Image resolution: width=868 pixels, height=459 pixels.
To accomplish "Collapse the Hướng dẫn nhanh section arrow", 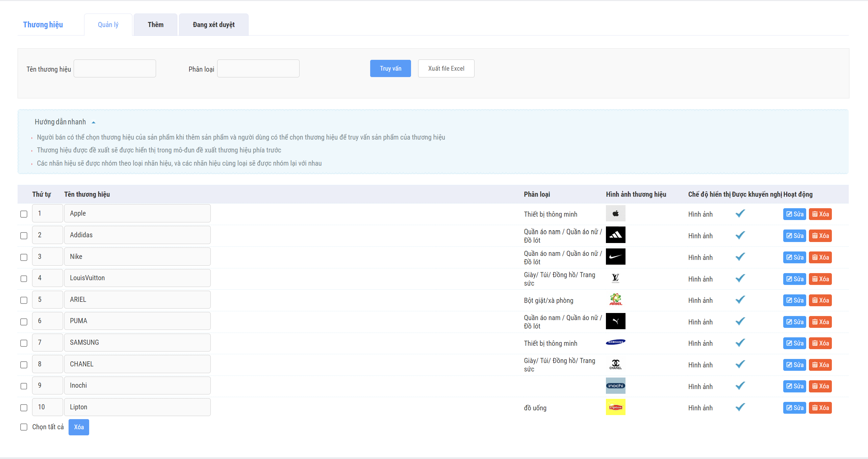I will tap(94, 122).
